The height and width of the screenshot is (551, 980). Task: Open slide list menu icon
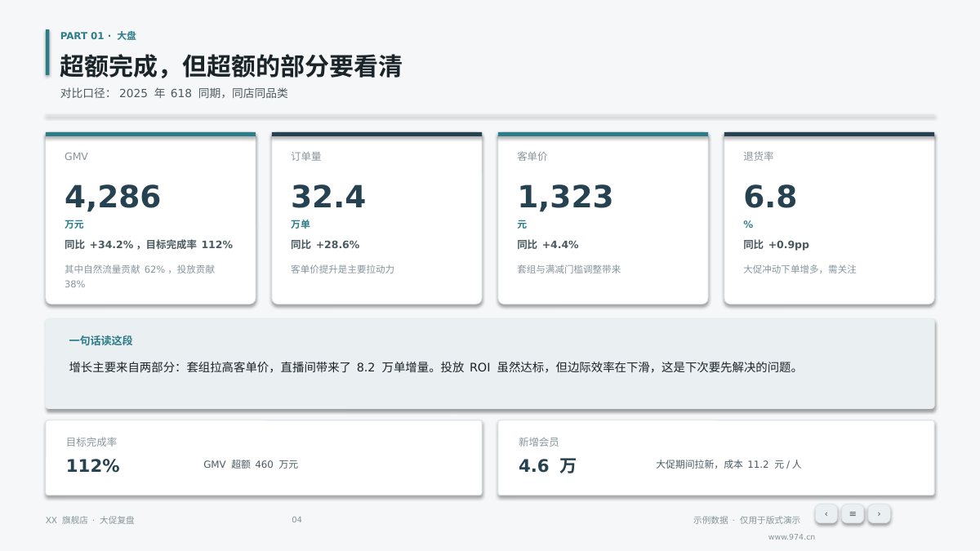853,513
